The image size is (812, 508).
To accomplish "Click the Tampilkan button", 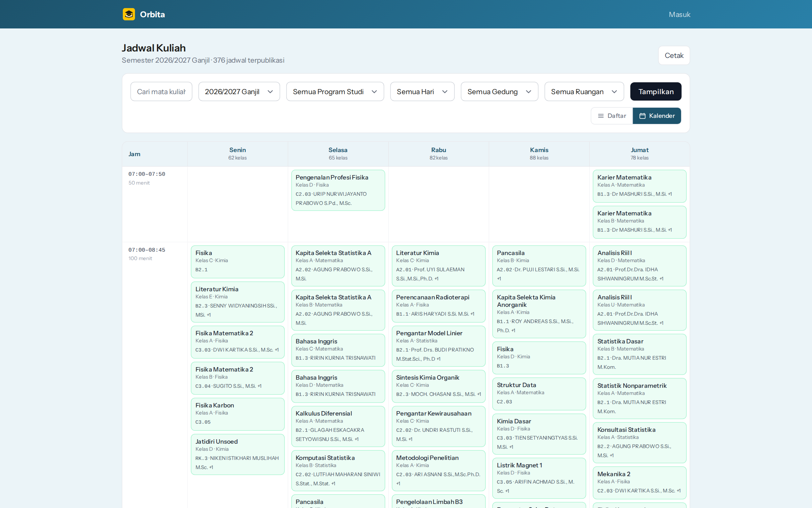I will pyautogui.click(x=656, y=91).
